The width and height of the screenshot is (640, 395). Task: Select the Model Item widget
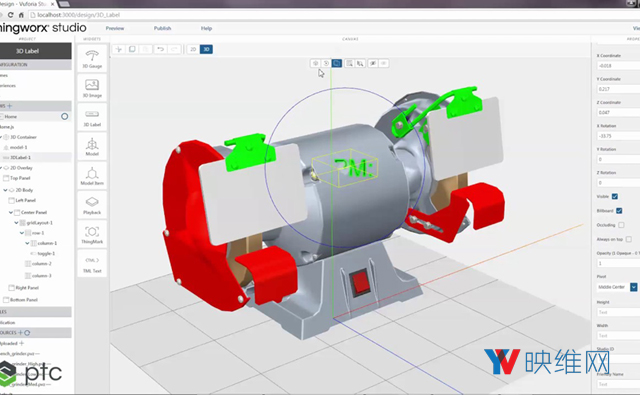[92, 176]
